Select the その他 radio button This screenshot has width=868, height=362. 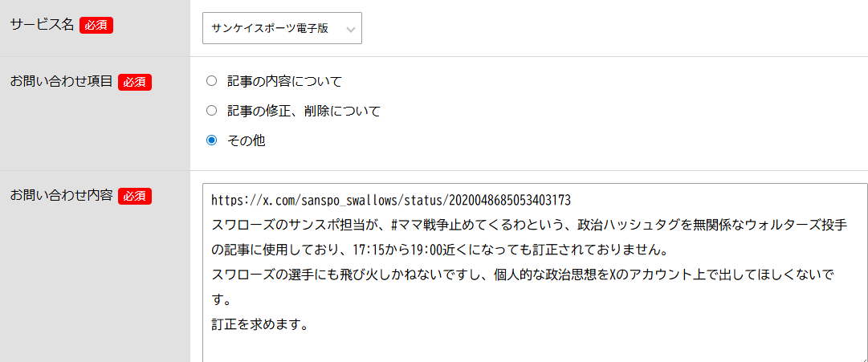coord(212,140)
